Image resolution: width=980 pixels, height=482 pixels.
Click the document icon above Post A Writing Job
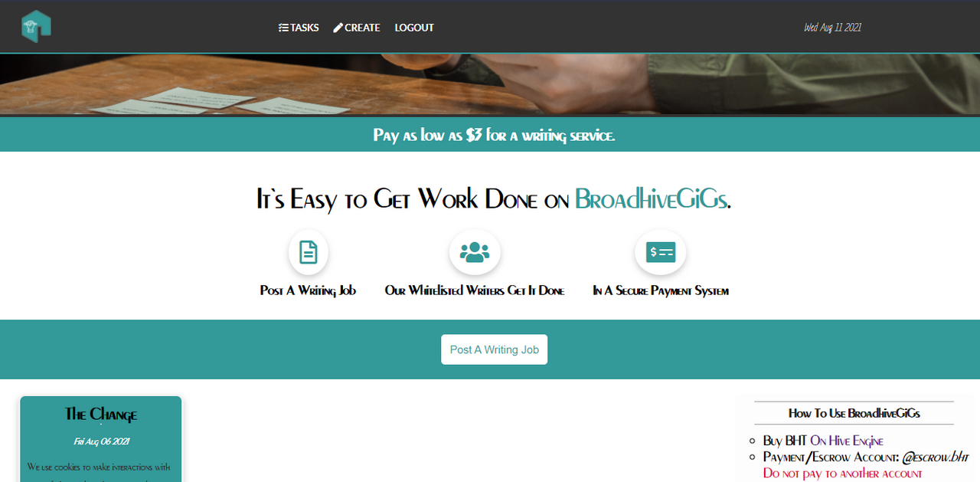(309, 252)
